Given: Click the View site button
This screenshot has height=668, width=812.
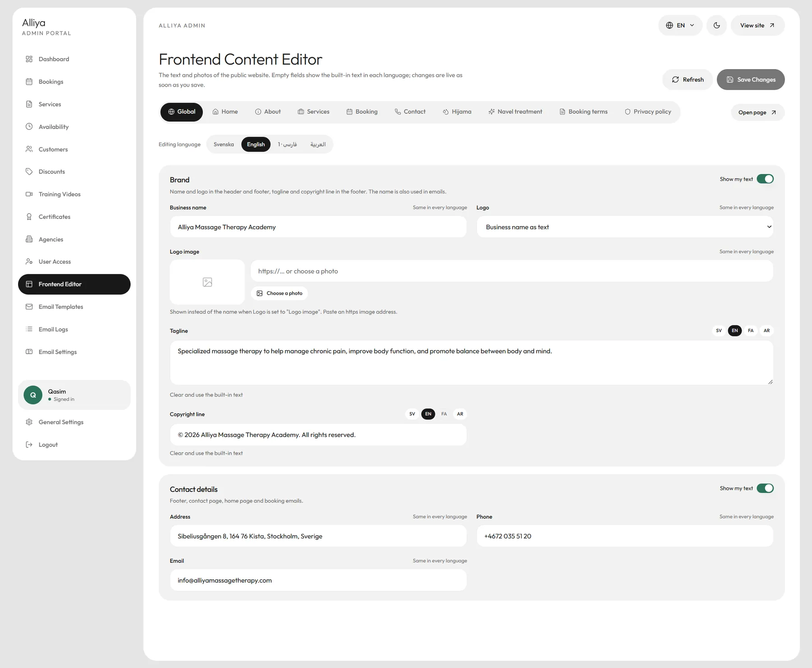Looking at the screenshot, I should pyautogui.click(x=758, y=25).
